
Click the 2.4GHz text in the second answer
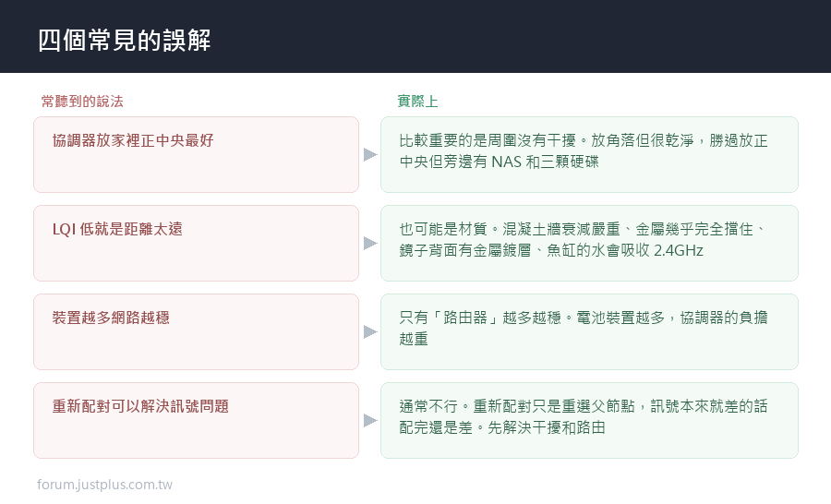[x=679, y=250]
